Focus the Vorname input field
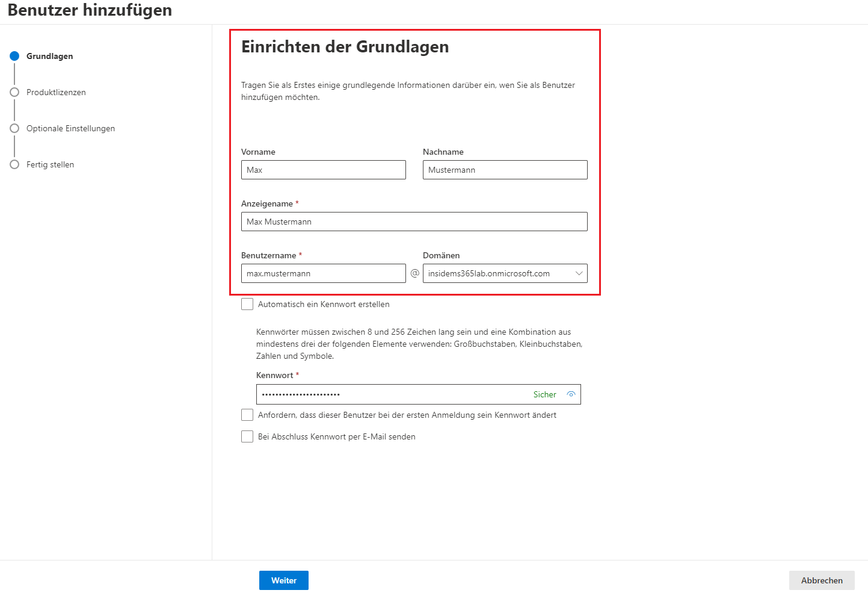868x593 pixels. coord(323,170)
